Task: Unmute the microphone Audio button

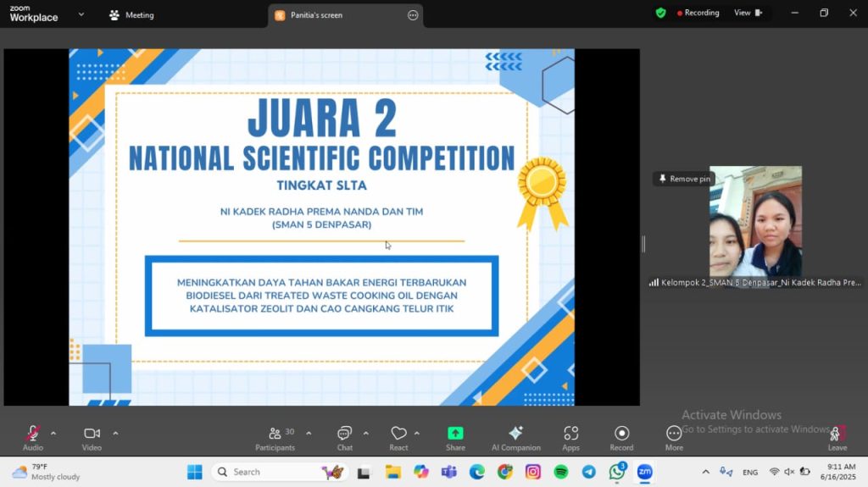Action: 32,434
